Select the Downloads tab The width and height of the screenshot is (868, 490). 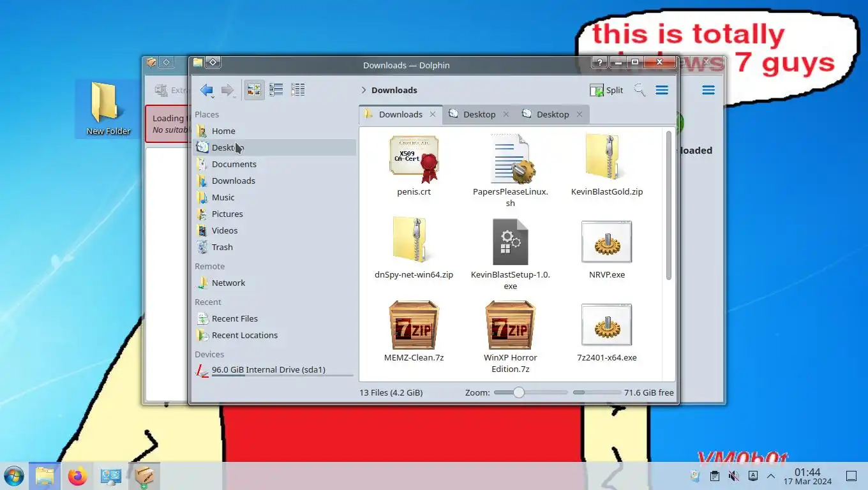tap(401, 114)
